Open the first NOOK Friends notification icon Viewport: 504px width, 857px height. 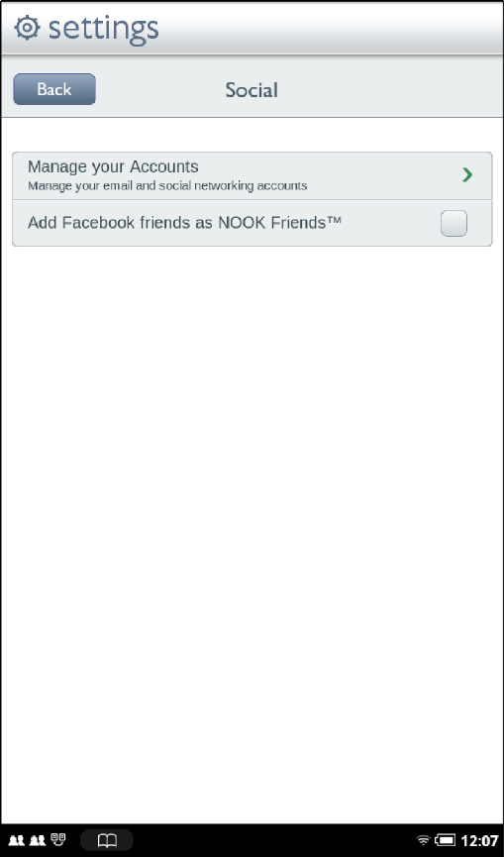[17, 839]
